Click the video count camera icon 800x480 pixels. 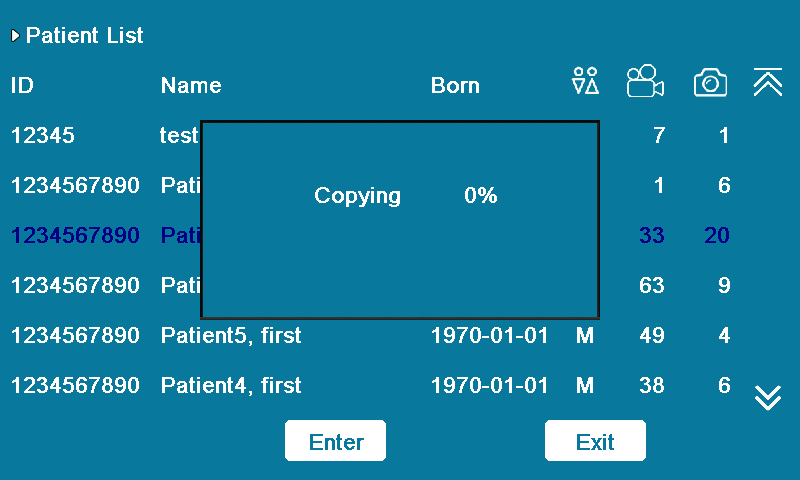(x=645, y=82)
